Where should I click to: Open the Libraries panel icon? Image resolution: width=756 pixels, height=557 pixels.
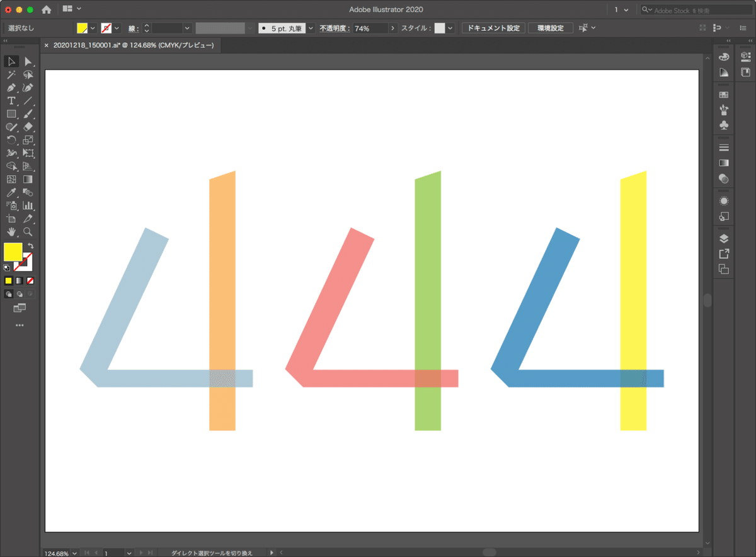(746, 72)
